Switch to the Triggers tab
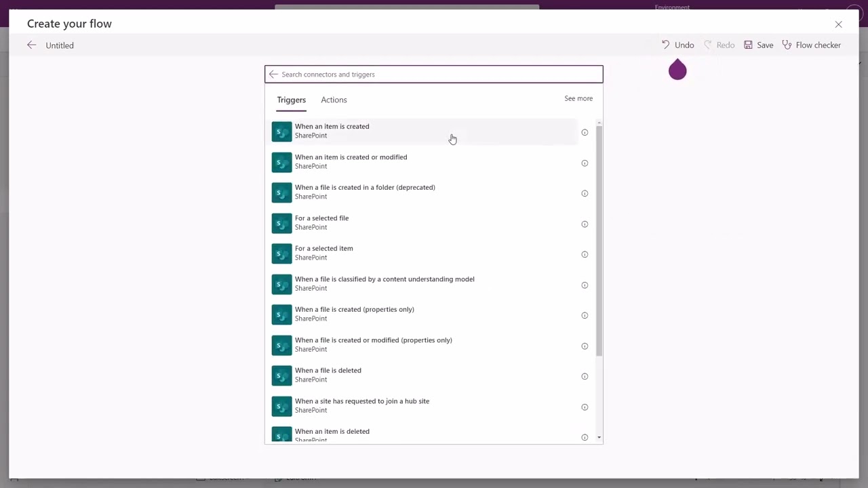 tap(291, 100)
